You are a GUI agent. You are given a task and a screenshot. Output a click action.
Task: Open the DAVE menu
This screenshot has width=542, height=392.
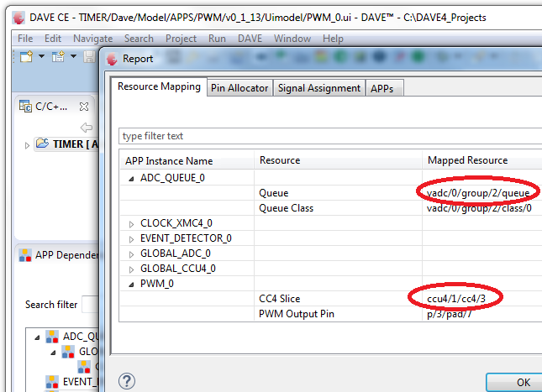pyautogui.click(x=250, y=39)
